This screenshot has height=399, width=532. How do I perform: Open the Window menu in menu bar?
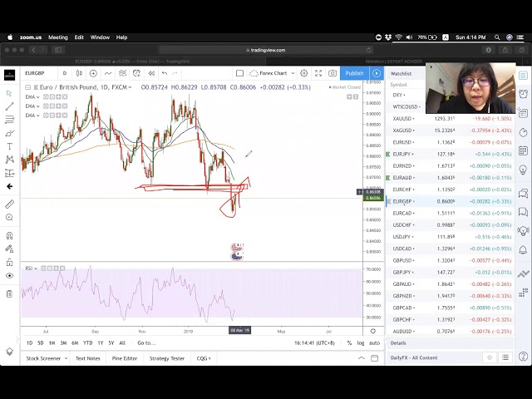pyautogui.click(x=100, y=37)
